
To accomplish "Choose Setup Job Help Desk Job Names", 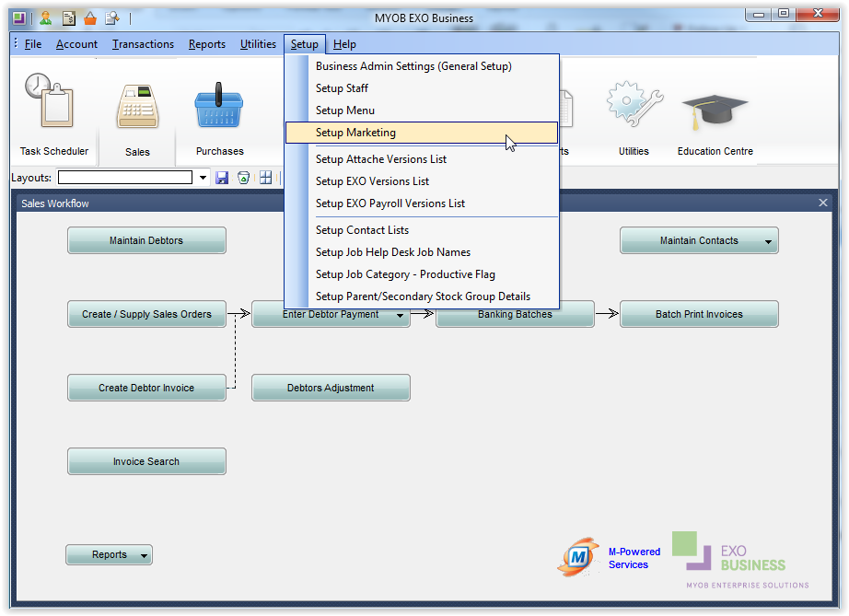I will pos(422,252).
